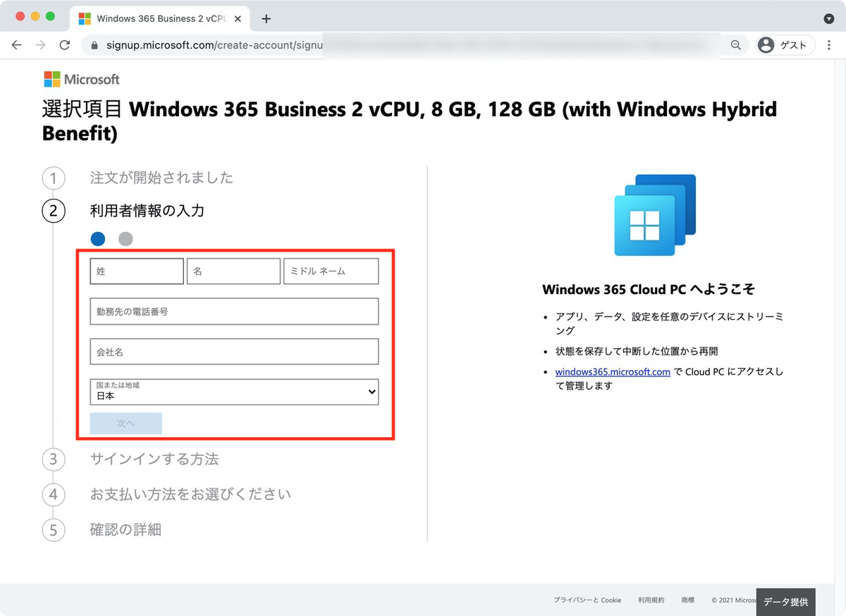
Task: Open a new tab with plus icon
Action: click(x=266, y=19)
